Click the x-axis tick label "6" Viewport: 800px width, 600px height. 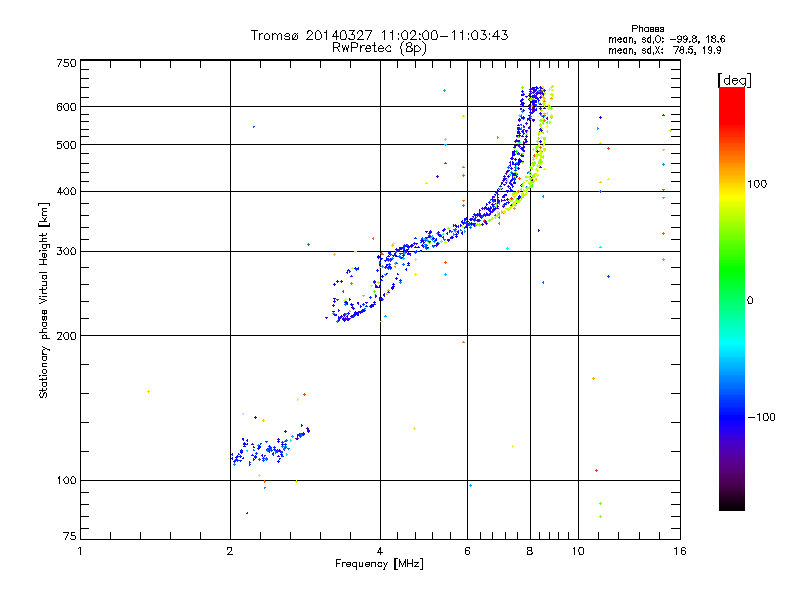467,551
